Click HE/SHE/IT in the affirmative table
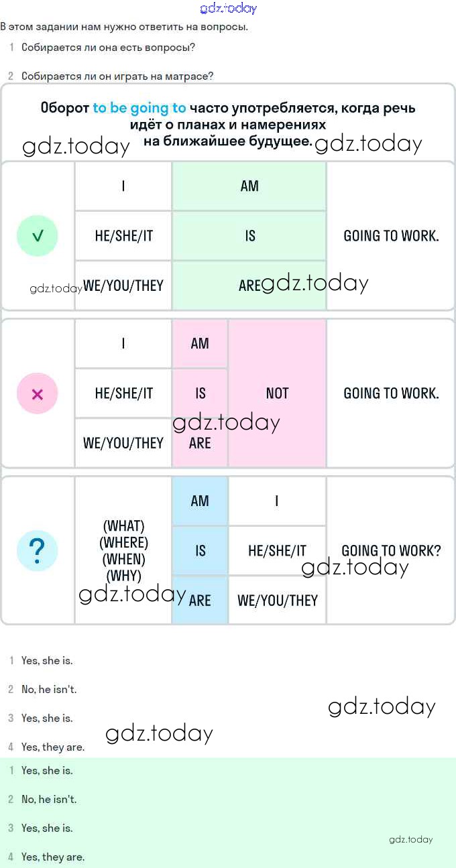 123,236
